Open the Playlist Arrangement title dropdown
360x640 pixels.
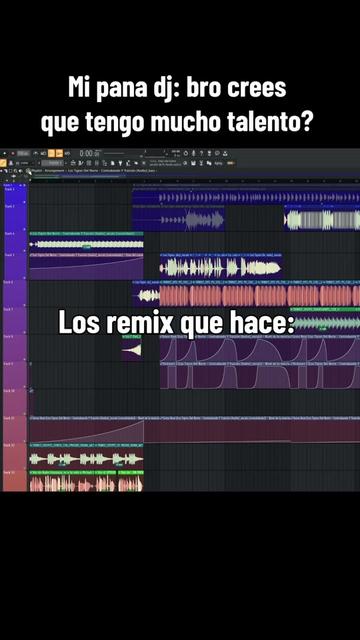pos(94,170)
